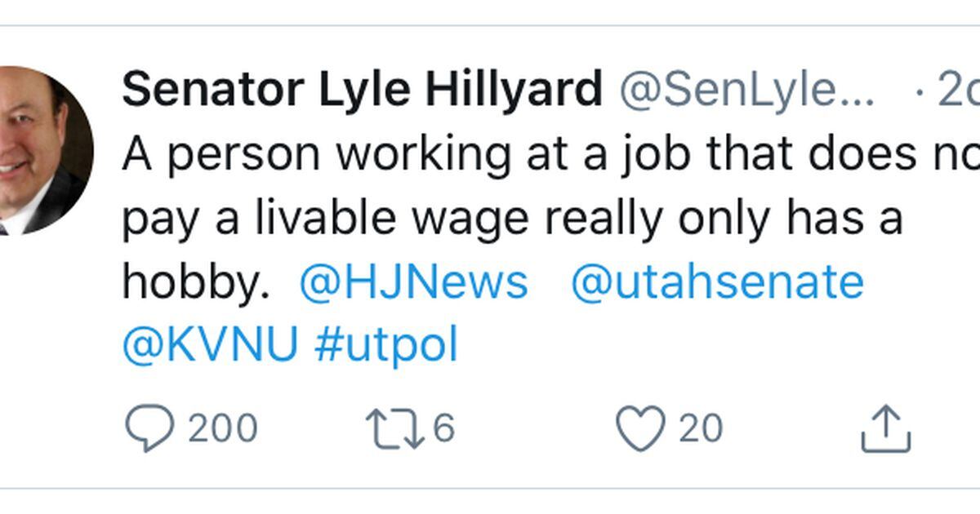Open the @utahsenate mention link

click(x=717, y=282)
